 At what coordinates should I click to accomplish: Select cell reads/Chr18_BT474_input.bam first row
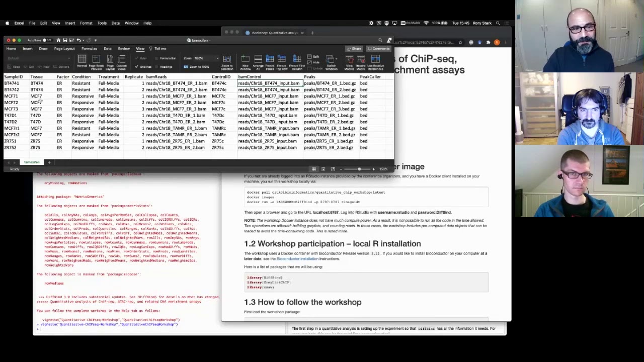[x=270, y=83]
